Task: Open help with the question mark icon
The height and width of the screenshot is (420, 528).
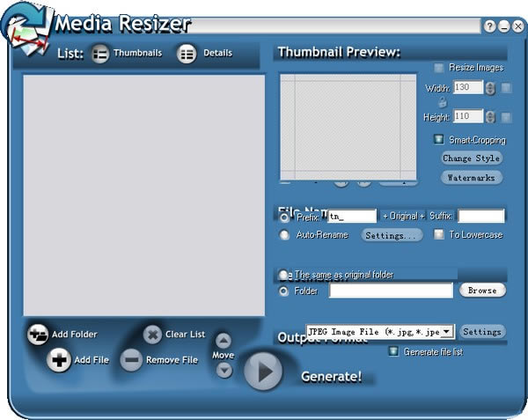Action: [x=490, y=26]
